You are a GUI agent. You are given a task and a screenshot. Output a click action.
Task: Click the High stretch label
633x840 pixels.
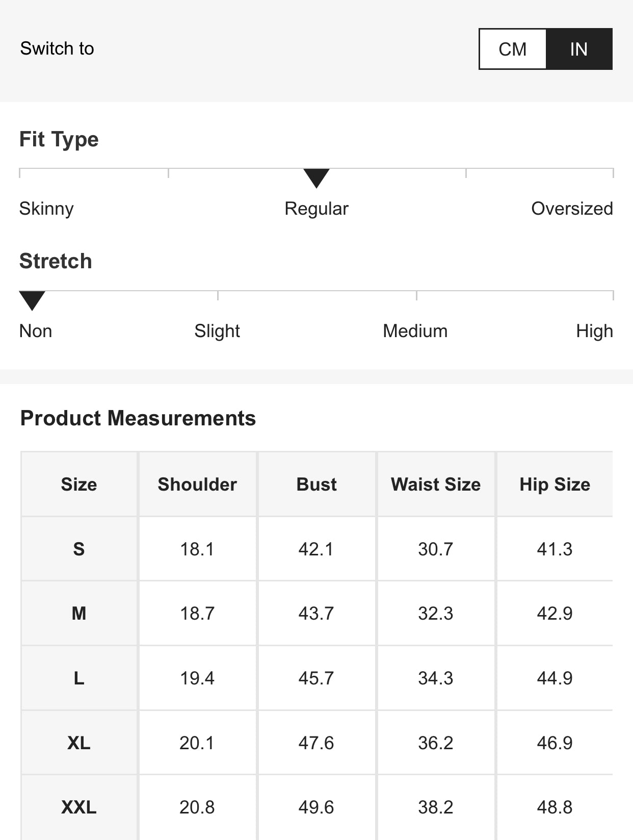pos(594,331)
